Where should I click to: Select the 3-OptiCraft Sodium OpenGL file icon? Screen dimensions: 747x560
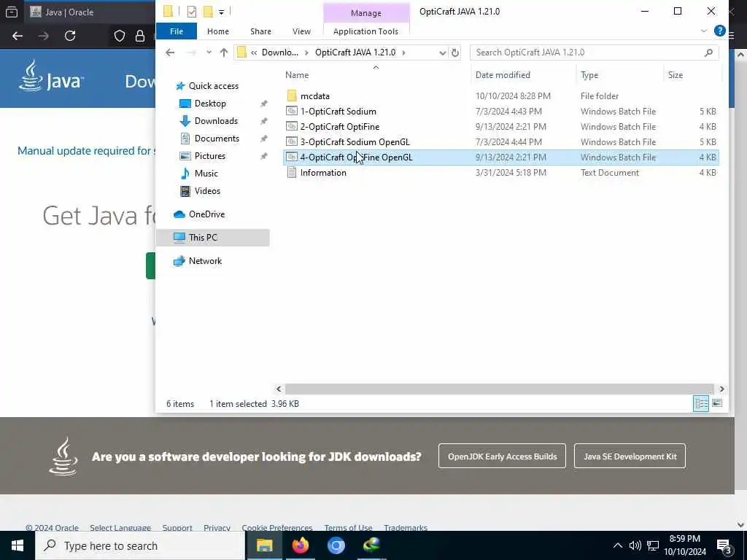tap(292, 141)
